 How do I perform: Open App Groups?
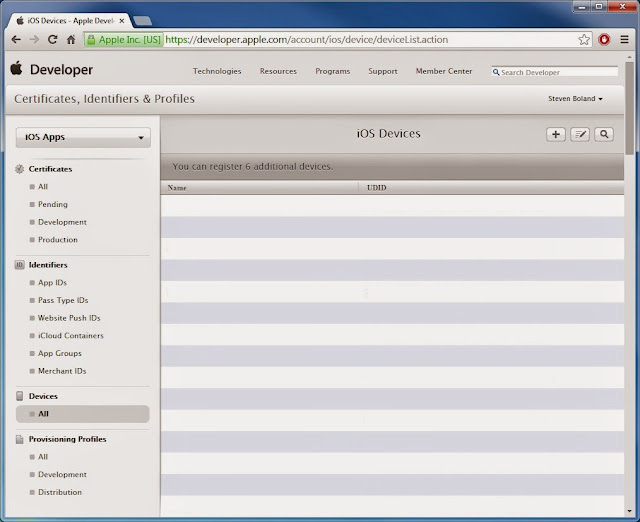[x=60, y=353]
